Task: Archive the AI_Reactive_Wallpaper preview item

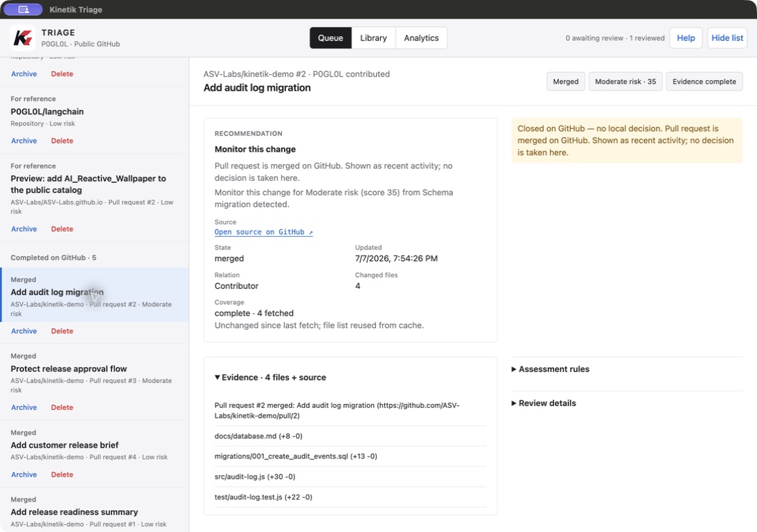Action: click(x=24, y=229)
